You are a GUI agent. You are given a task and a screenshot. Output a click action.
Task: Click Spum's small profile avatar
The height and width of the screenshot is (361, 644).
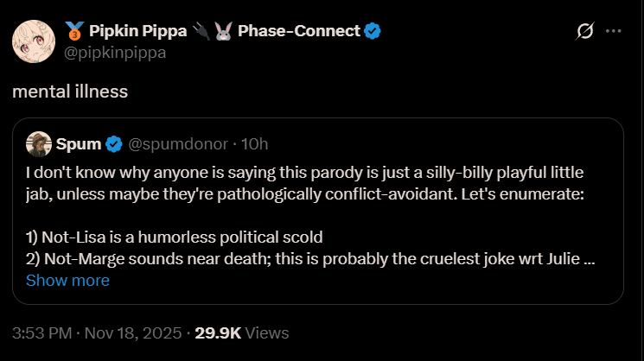pyautogui.click(x=39, y=144)
